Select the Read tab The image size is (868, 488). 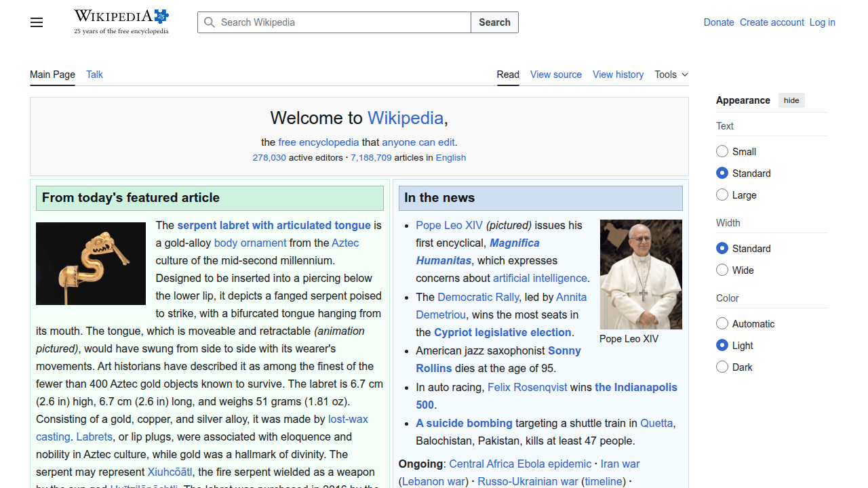[508, 75]
